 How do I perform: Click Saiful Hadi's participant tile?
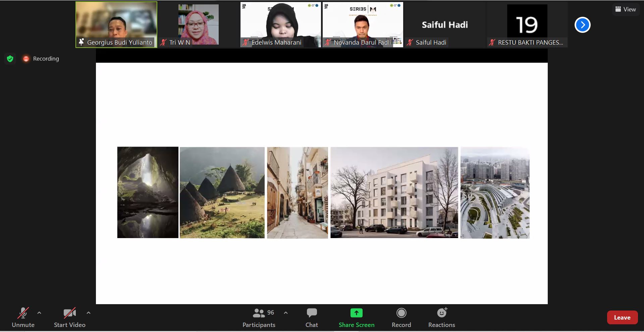coord(445,24)
